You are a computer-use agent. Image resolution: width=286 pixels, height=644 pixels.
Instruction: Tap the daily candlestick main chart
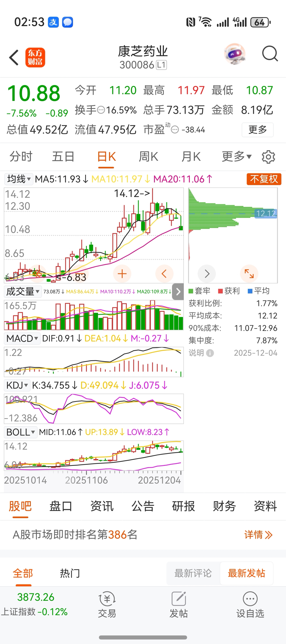click(x=94, y=235)
